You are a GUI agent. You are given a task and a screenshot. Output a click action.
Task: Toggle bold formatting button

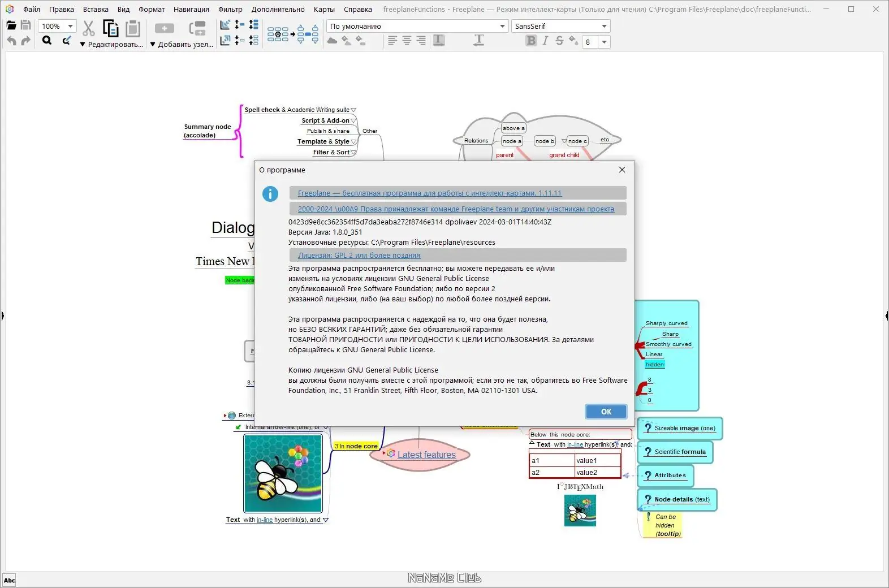531,41
